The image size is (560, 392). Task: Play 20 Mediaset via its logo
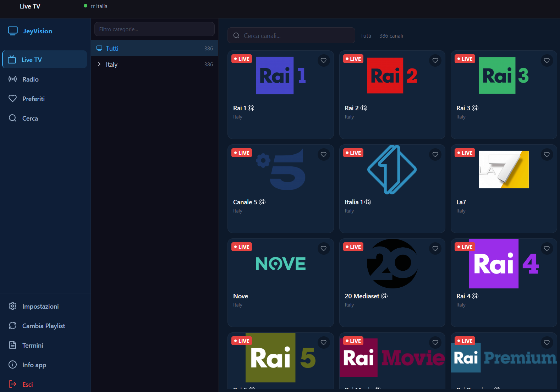(x=392, y=264)
